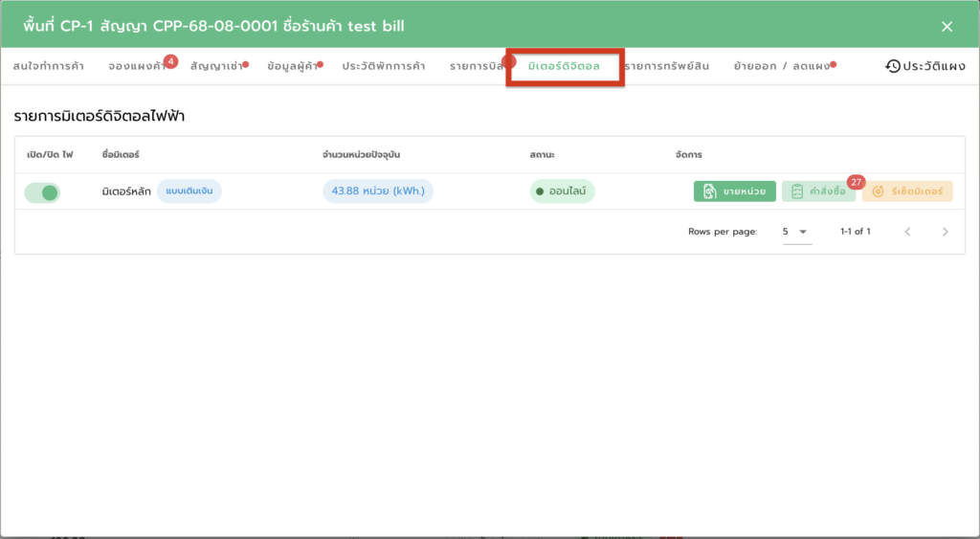The width and height of the screenshot is (980, 539).
Task: Open ประวัติแผง history with clock icon
Action: pyautogui.click(x=926, y=66)
